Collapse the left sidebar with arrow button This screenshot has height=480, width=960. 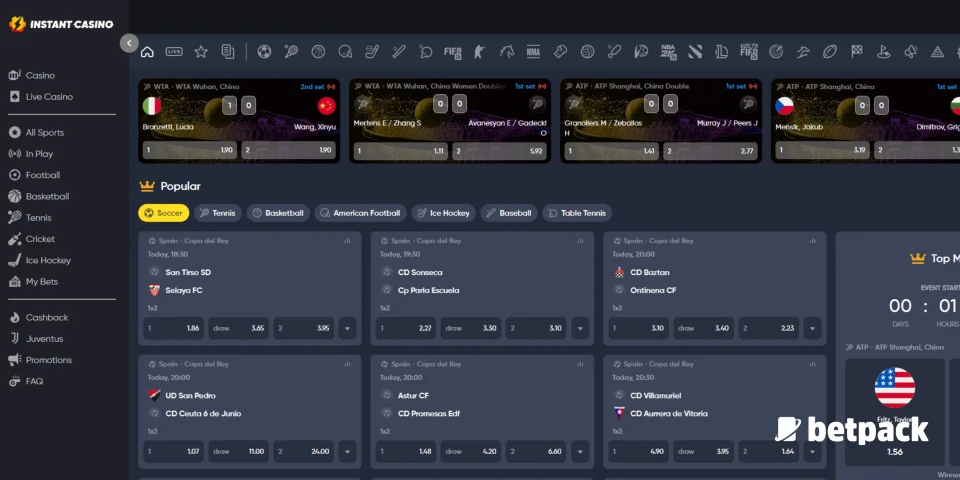[x=129, y=43]
